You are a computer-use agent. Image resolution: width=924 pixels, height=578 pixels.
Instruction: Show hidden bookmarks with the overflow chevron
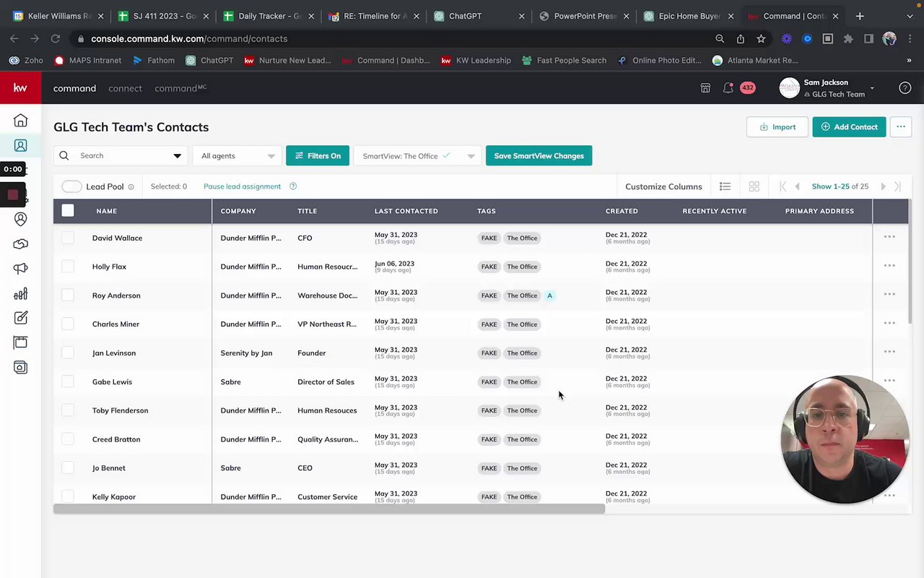tap(909, 61)
